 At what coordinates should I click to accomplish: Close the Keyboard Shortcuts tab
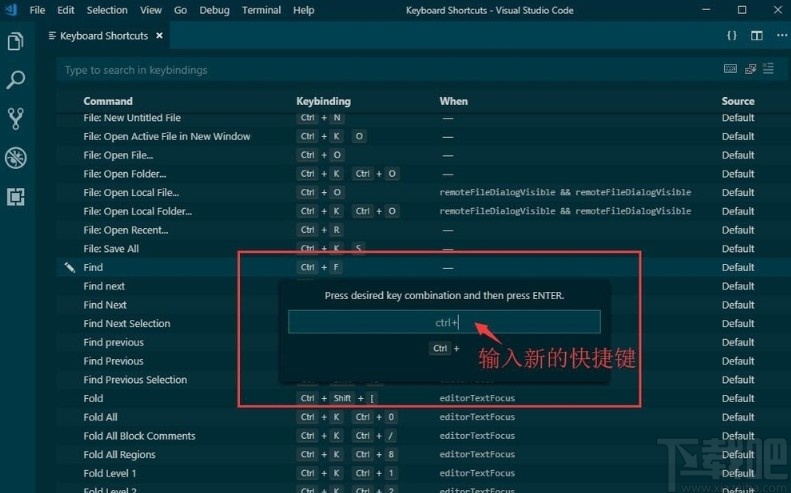coord(159,35)
